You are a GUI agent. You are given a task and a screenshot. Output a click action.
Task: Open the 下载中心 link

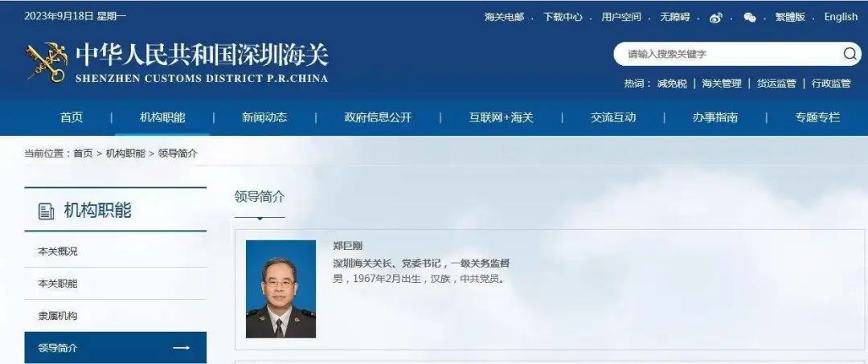pos(563,17)
